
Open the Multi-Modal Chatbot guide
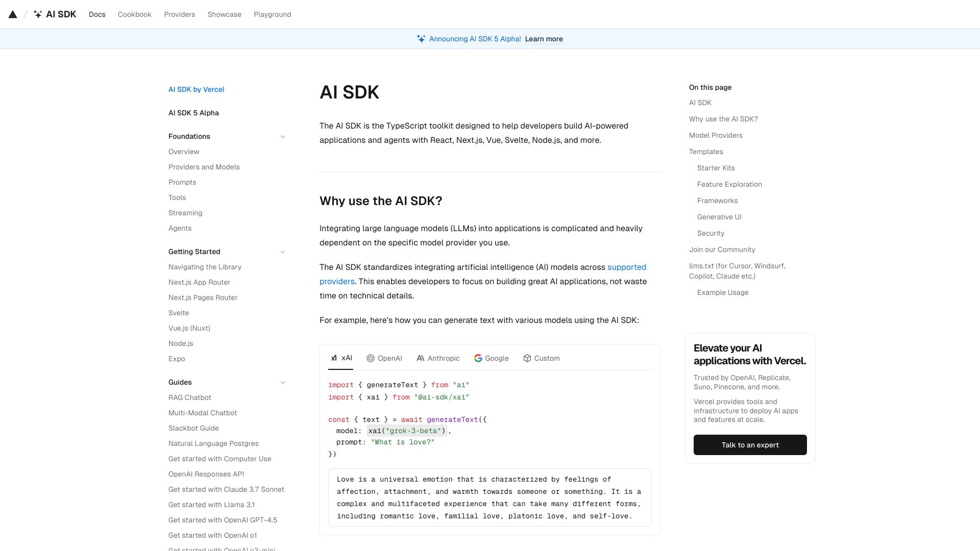tap(203, 413)
